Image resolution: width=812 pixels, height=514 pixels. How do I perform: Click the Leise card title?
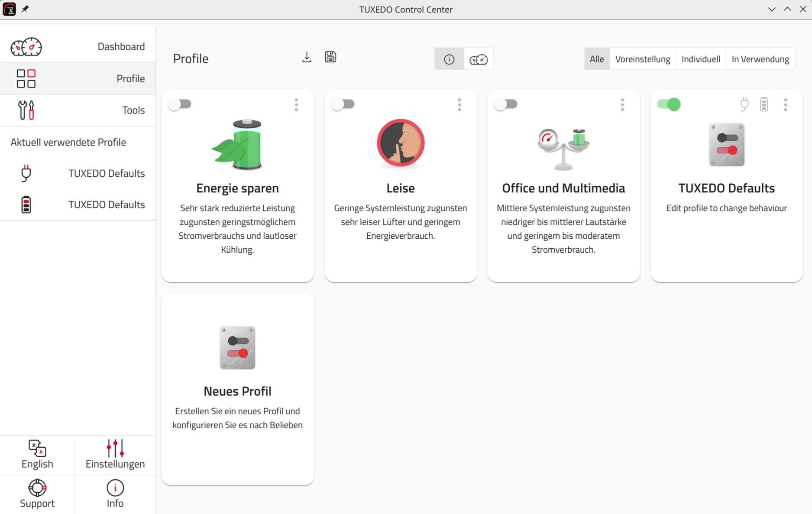401,188
